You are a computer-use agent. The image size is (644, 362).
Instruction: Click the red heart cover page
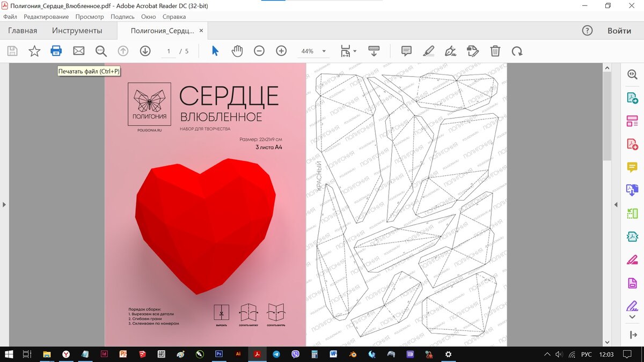(205, 204)
